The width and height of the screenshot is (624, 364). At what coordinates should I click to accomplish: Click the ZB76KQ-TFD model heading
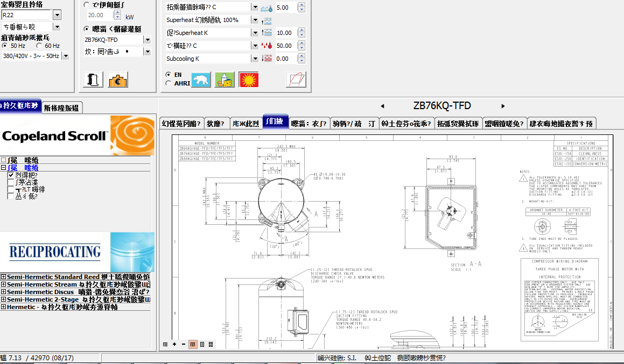point(442,106)
